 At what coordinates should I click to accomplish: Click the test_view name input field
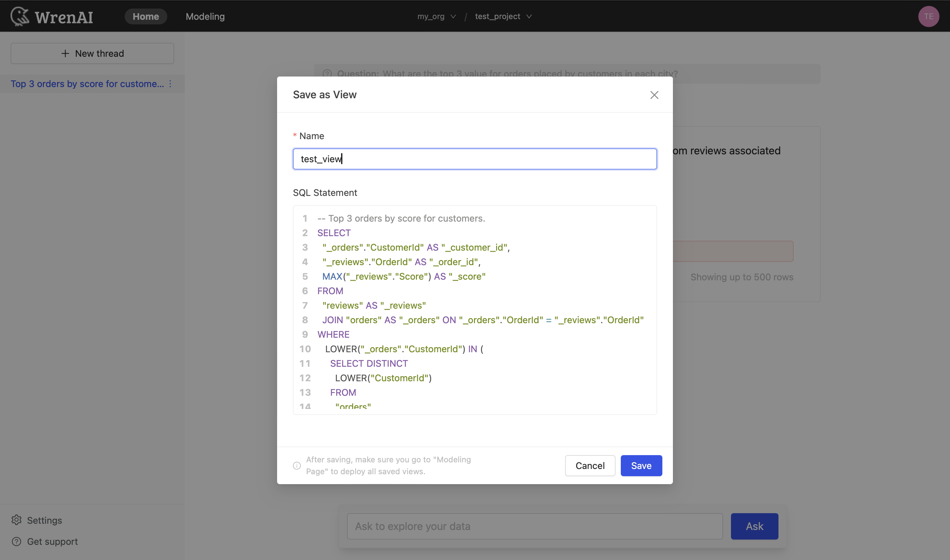[475, 159]
